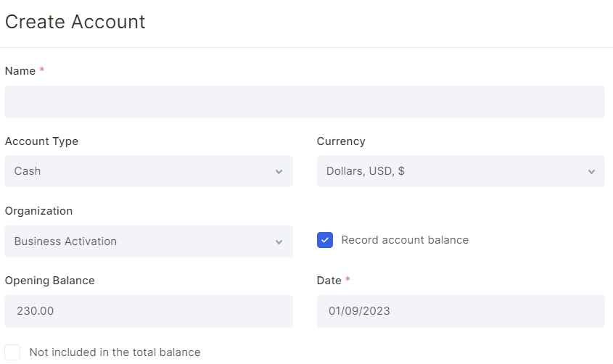Image resolution: width=613 pixels, height=364 pixels.
Task: Click the Opening Balance field with 230.00
Action: (x=149, y=311)
